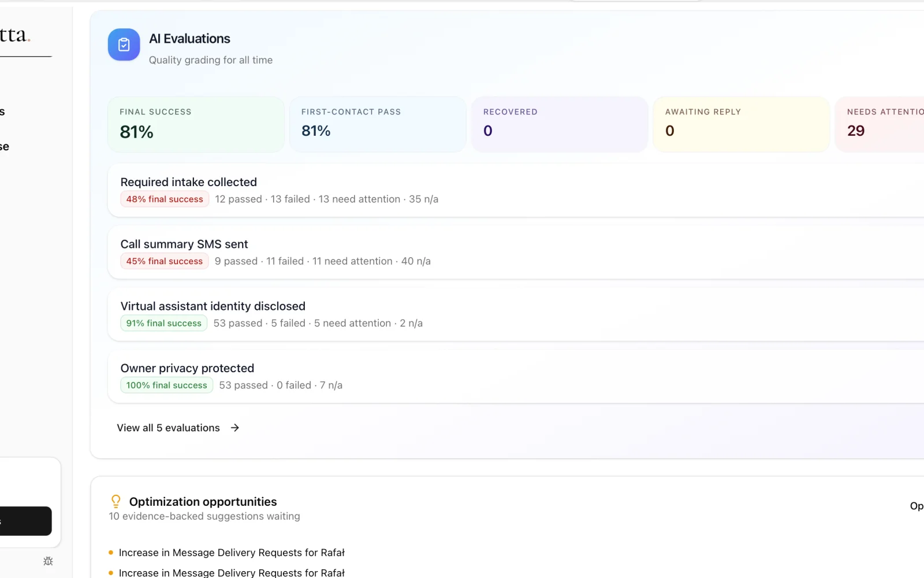Click the 45% final success badge
Image resolution: width=924 pixels, height=578 pixels.
(165, 261)
